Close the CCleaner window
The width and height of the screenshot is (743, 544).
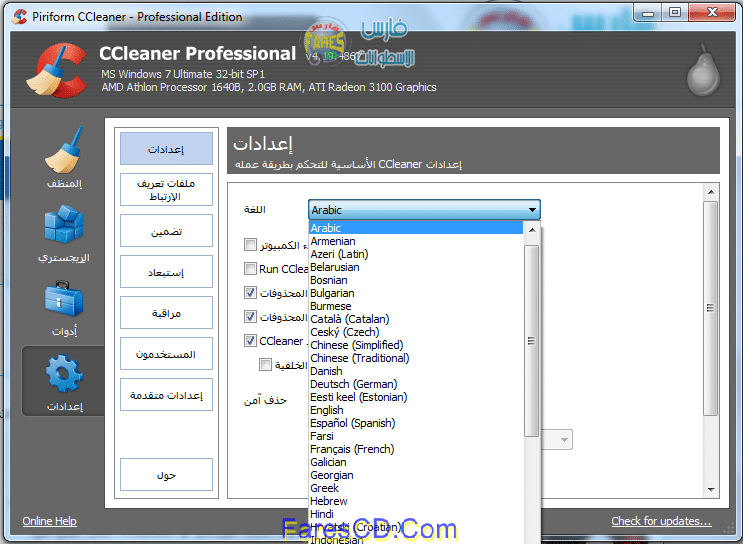pyautogui.click(x=712, y=13)
